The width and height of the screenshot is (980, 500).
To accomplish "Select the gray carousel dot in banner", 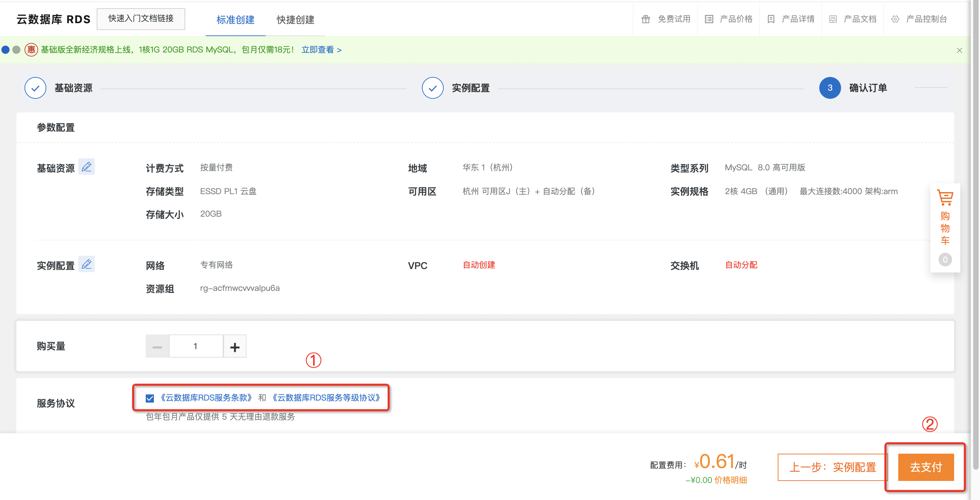I will (16, 50).
